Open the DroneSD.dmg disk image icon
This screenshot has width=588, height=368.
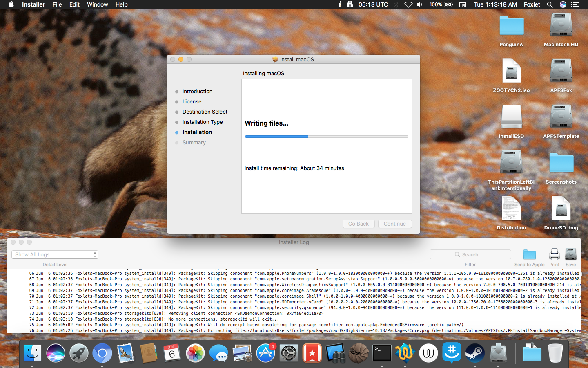tap(561, 209)
